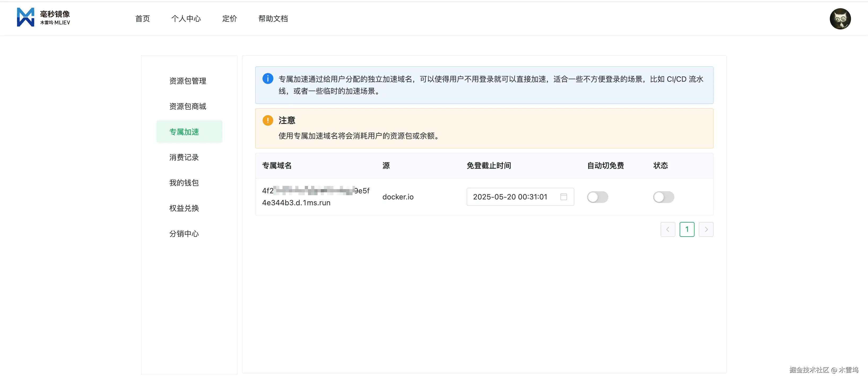Click the 毫秒镜像 logo icon
This screenshot has width=868, height=383.
point(26,18)
